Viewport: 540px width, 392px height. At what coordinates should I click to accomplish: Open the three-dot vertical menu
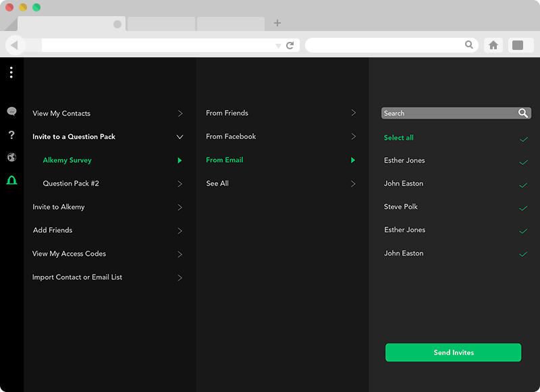(11, 72)
